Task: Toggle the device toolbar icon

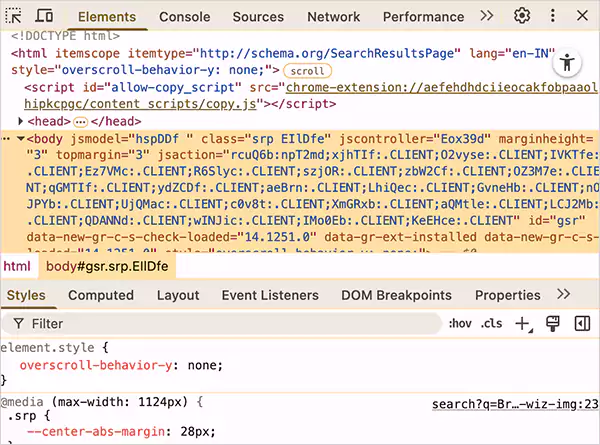Action: coord(44,16)
